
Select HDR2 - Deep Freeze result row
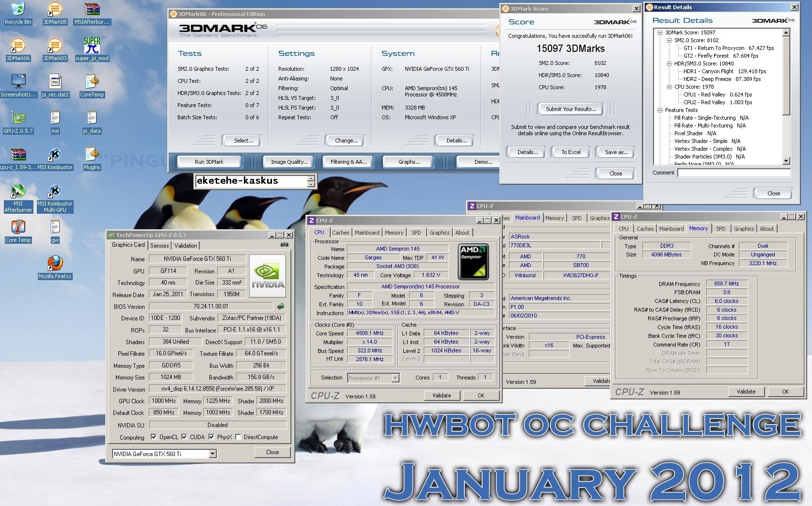[722, 79]
